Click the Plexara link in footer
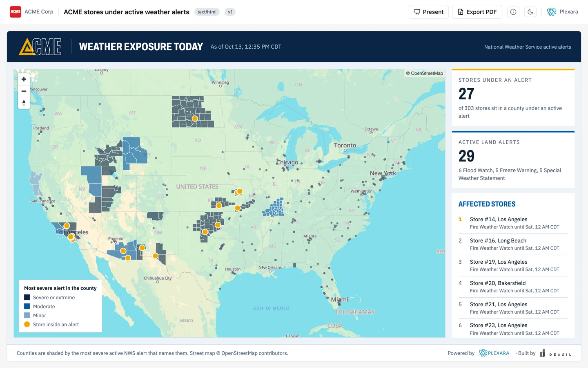Screen dimensions: 588x368 coord(494,353)
